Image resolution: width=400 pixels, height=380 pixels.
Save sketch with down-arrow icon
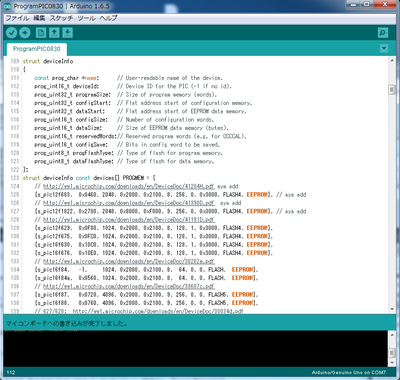tap(67, 33)
